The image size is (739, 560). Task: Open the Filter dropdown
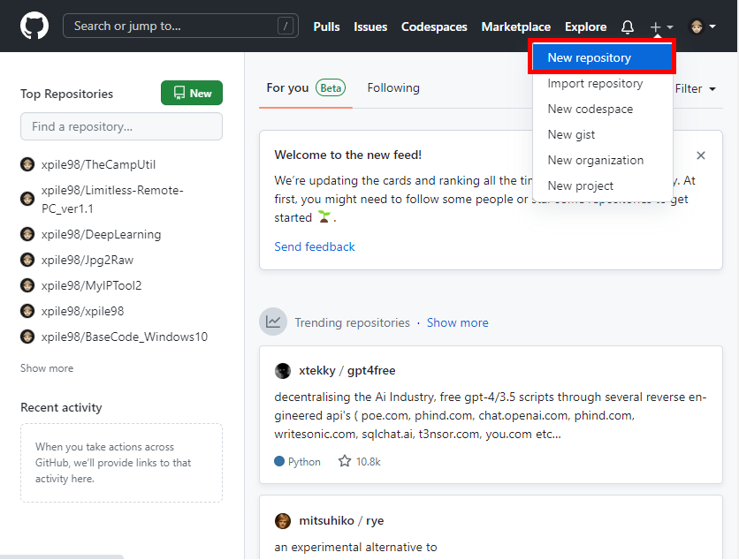696,89
